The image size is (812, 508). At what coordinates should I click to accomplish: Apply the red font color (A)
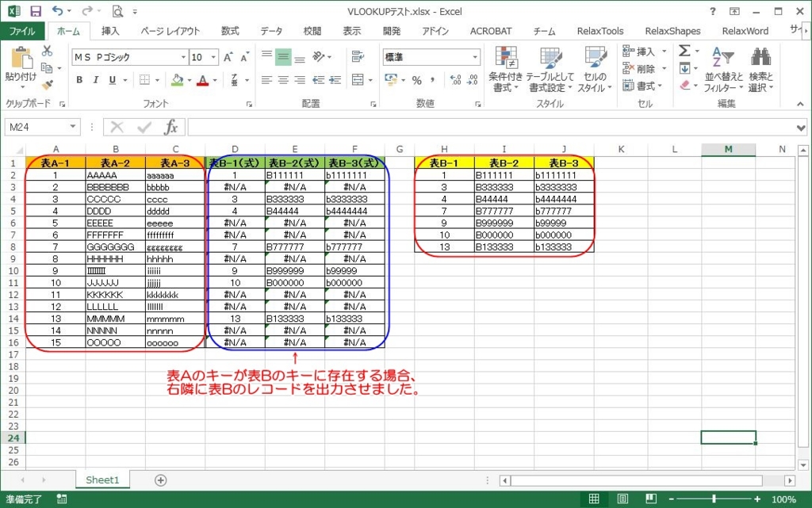(202, 80)
